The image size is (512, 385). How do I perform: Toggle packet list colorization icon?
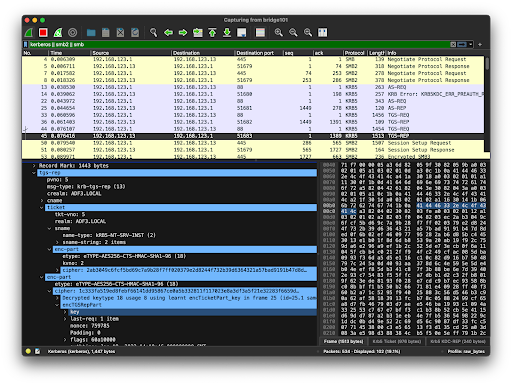260,32
